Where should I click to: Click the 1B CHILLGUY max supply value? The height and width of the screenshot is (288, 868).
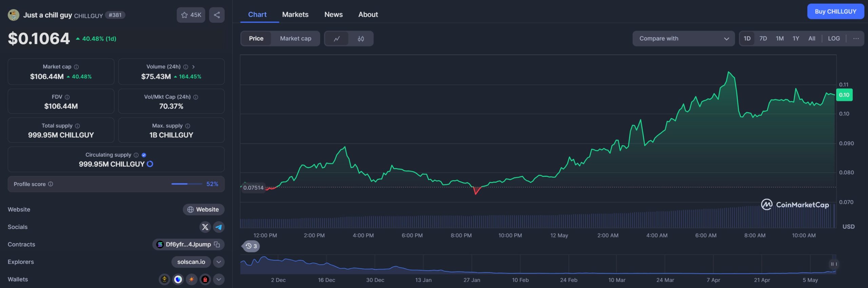tap(171, 135)
